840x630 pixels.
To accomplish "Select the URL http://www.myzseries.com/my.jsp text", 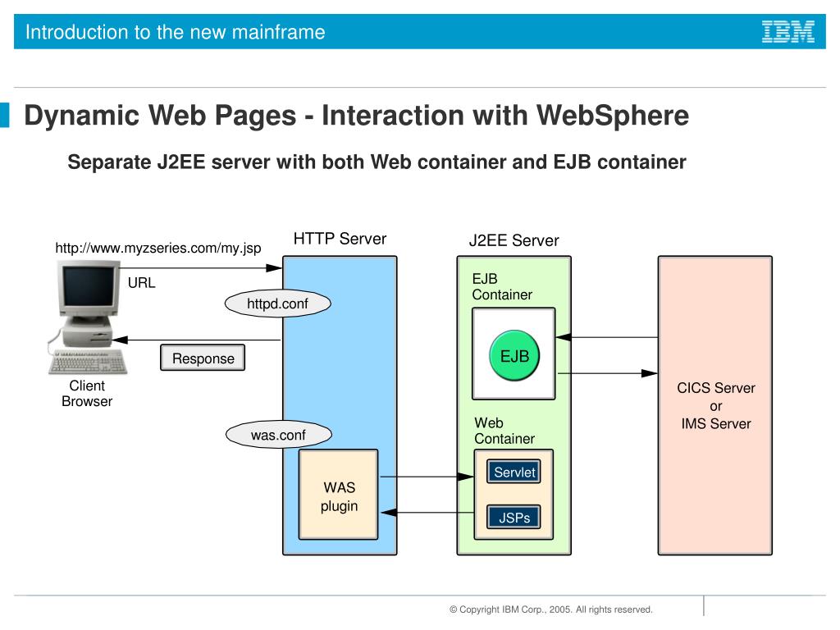I will [x=158, y=248].
